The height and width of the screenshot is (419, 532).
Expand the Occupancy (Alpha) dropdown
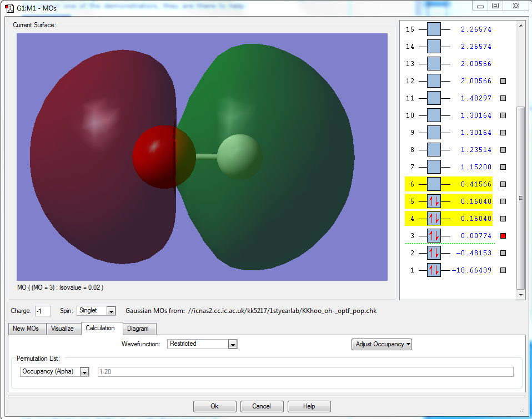(x=84, y=372)
